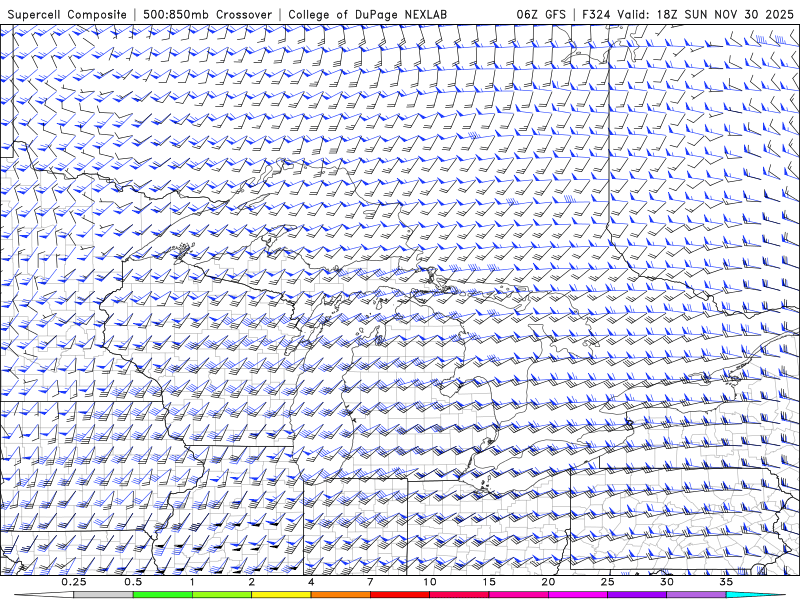Click the '4' legend tick label

(x=311, y=582)
